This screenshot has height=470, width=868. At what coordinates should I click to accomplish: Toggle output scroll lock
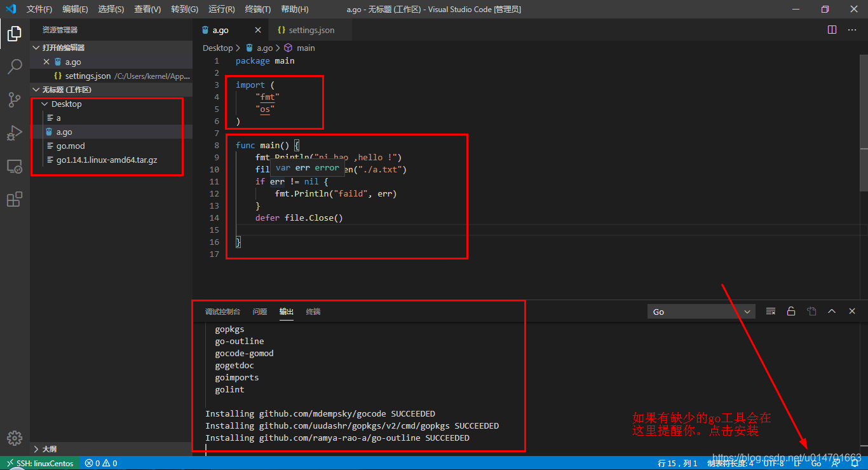coord(791,311)
